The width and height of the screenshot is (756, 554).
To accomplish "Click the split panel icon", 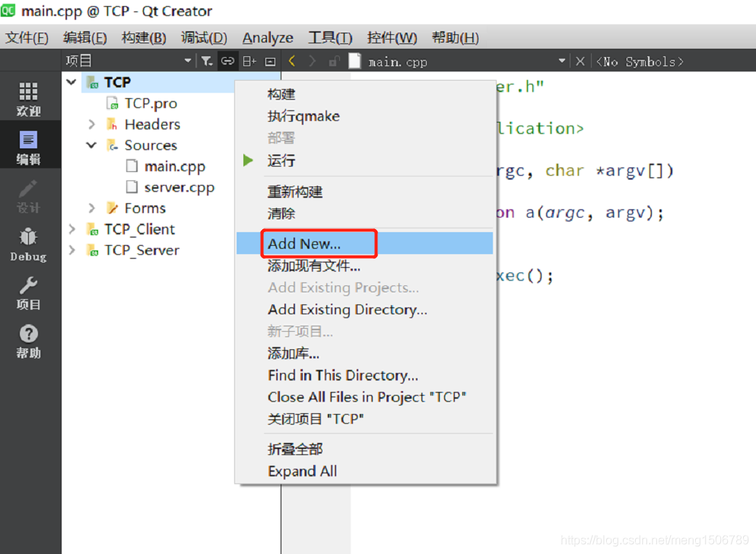I will click(x=249, y=62).
